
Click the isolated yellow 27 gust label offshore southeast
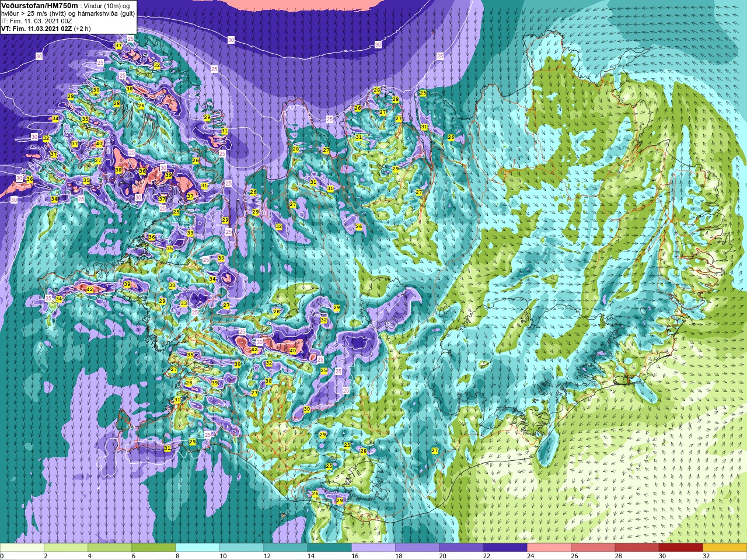435,450
